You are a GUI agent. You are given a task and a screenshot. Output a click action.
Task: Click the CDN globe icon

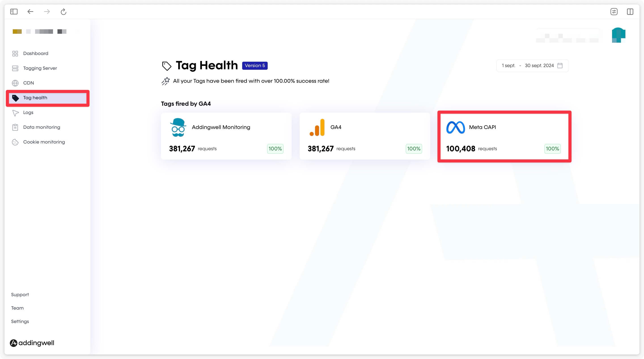(x=15, y=83)
